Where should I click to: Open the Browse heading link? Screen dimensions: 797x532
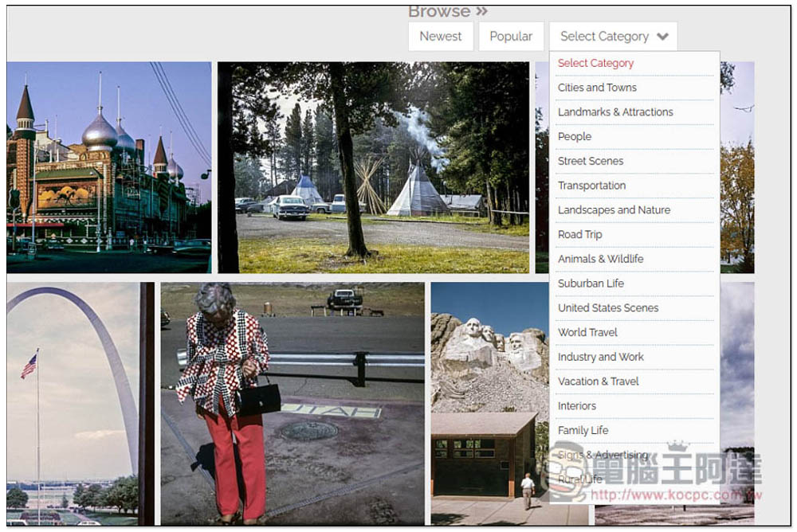click(447, 11)
